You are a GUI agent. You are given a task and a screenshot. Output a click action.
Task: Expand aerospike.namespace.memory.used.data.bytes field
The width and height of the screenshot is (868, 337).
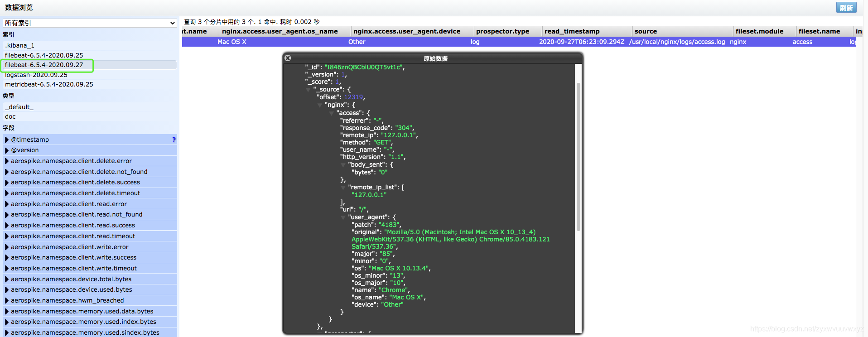point(7,311)
